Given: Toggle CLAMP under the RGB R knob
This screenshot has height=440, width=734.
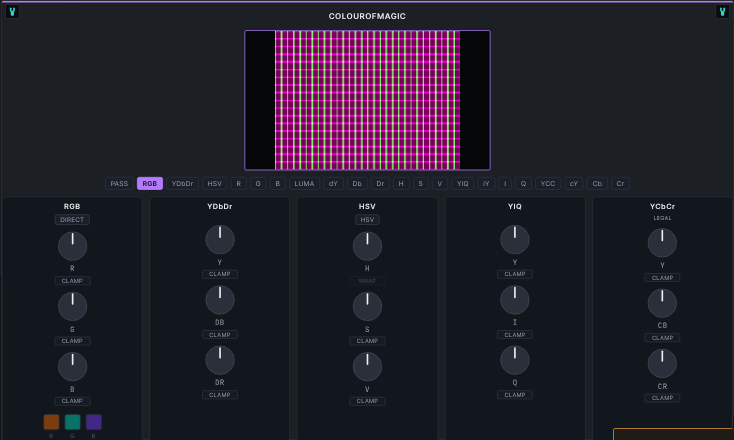Looking at the screenshot, I should (x=72, y=281).
